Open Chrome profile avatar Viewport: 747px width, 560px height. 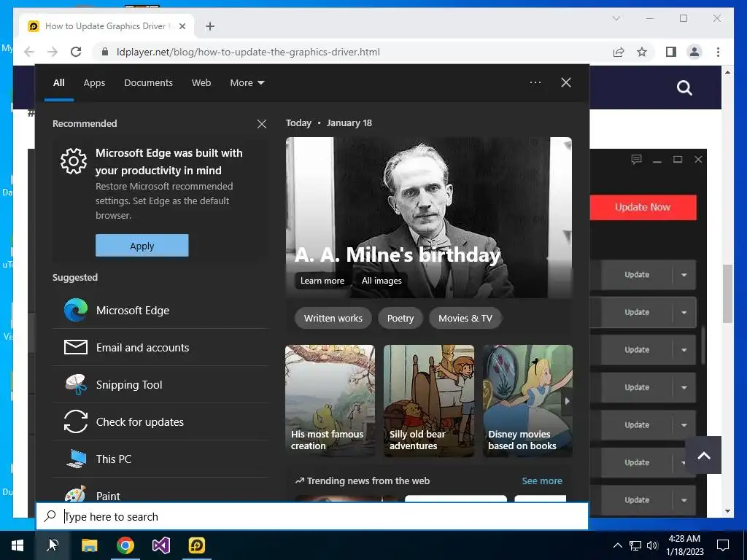pyautogui.click(x=694, y=52)
